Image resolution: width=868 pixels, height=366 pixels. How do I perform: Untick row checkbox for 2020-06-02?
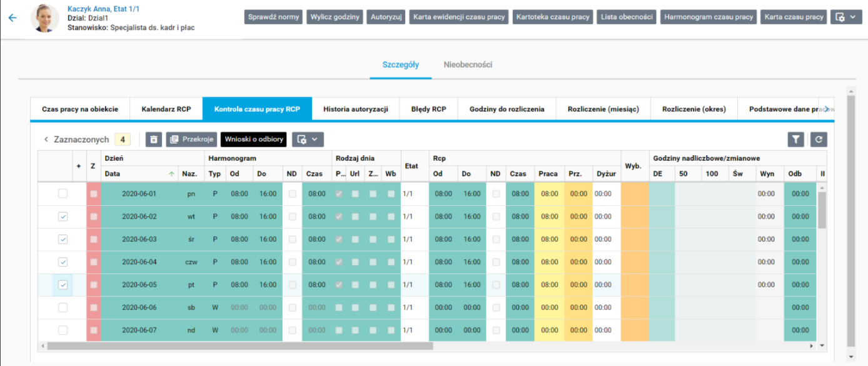pos(63,216)
